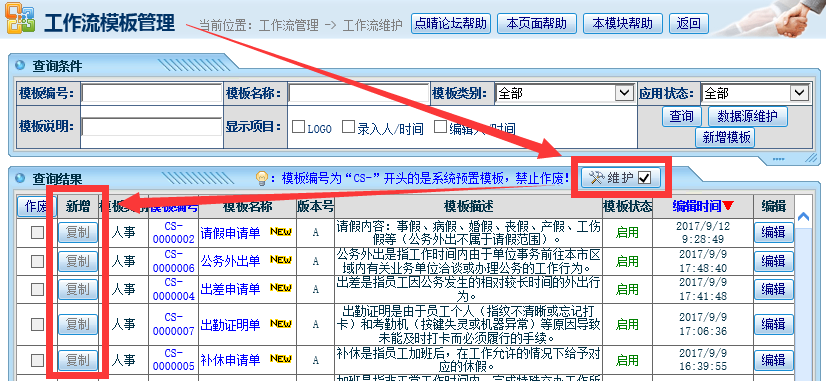Toggle the 维护 maintenance checkbox
Screen dimensions: 826x381
(644, 178)
